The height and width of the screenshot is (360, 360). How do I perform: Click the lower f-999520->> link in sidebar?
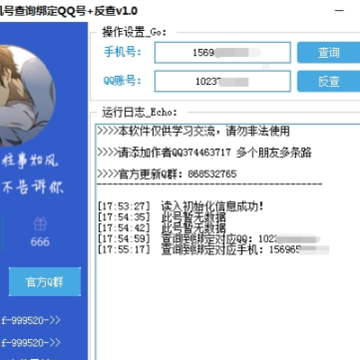click(x=31, y=343)
